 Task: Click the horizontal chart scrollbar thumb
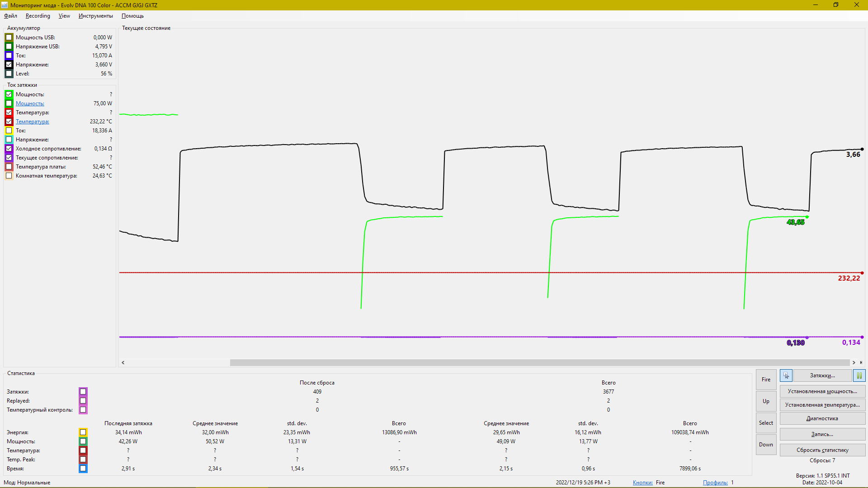539,362
